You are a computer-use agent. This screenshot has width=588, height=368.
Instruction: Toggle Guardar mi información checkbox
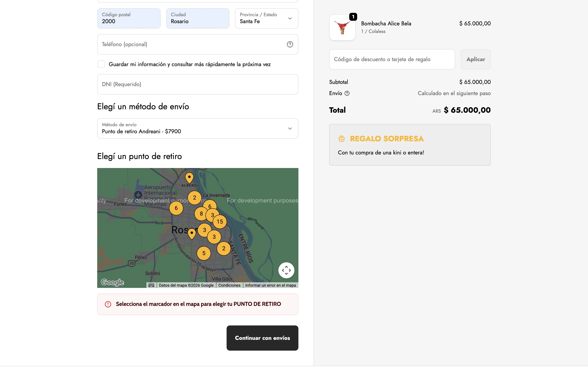click(x=101, y=64)
